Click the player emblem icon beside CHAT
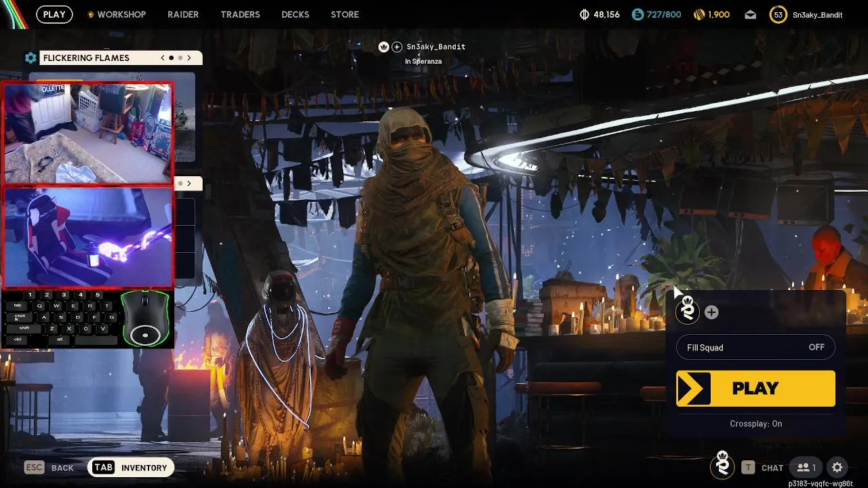 pyautogui.click(x=722, y=466)
